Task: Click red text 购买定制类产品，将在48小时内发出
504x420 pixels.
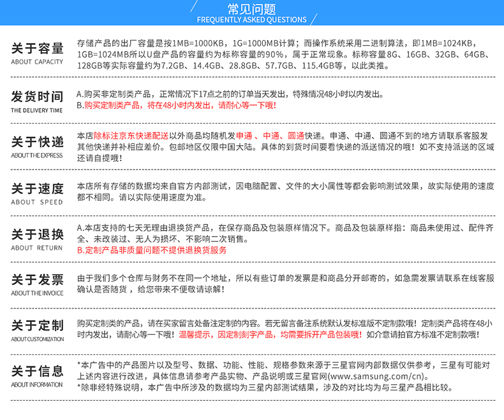Action: pos(148,105)
